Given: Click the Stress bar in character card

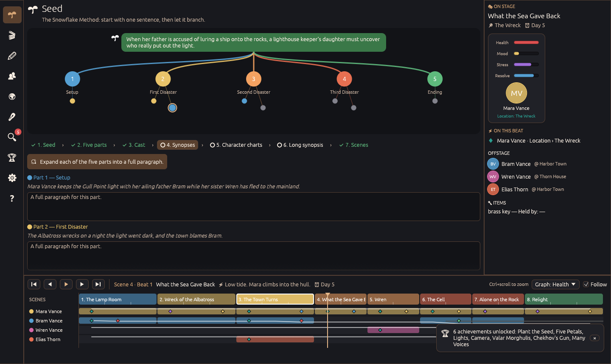Looking at the screenshot, I should (x=526, y=64).
